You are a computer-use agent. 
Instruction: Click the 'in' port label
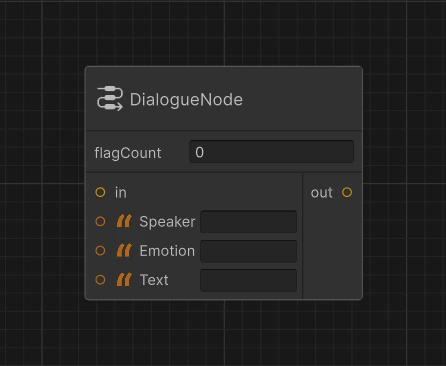[x=121, y=193]
